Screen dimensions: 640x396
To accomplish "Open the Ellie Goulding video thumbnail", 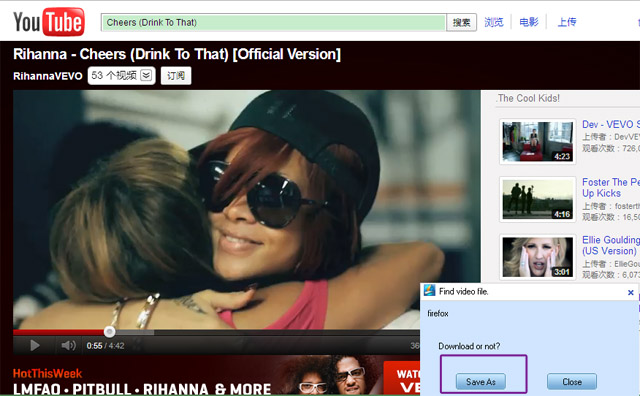I will (x=538, y=257).
